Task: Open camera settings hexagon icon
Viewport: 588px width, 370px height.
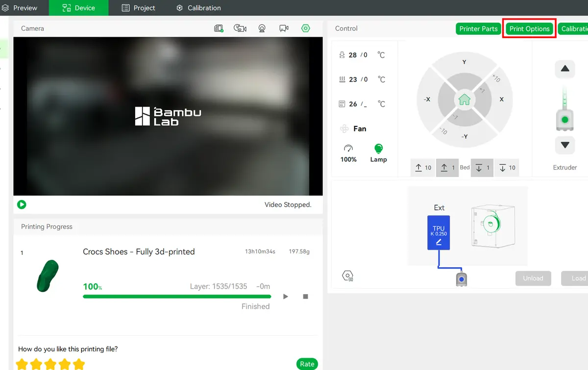Action: [306, 28]
